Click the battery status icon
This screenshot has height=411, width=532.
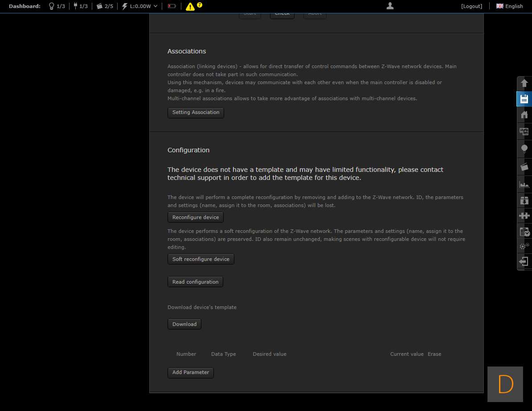click(172, 6)
